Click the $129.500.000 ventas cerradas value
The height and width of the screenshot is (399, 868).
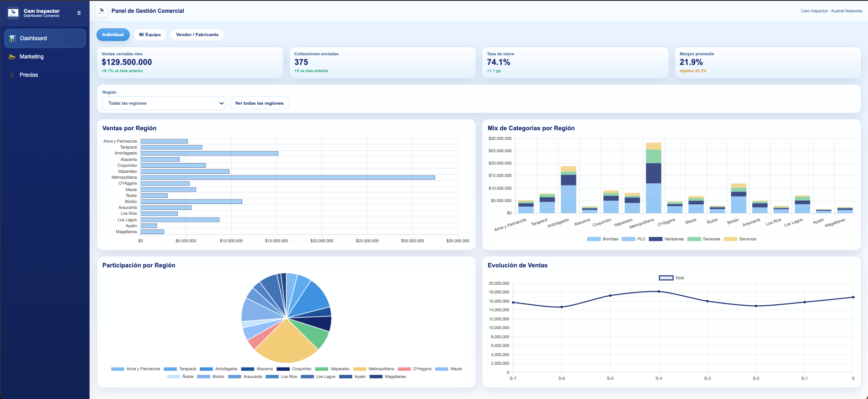click(127, 62)
